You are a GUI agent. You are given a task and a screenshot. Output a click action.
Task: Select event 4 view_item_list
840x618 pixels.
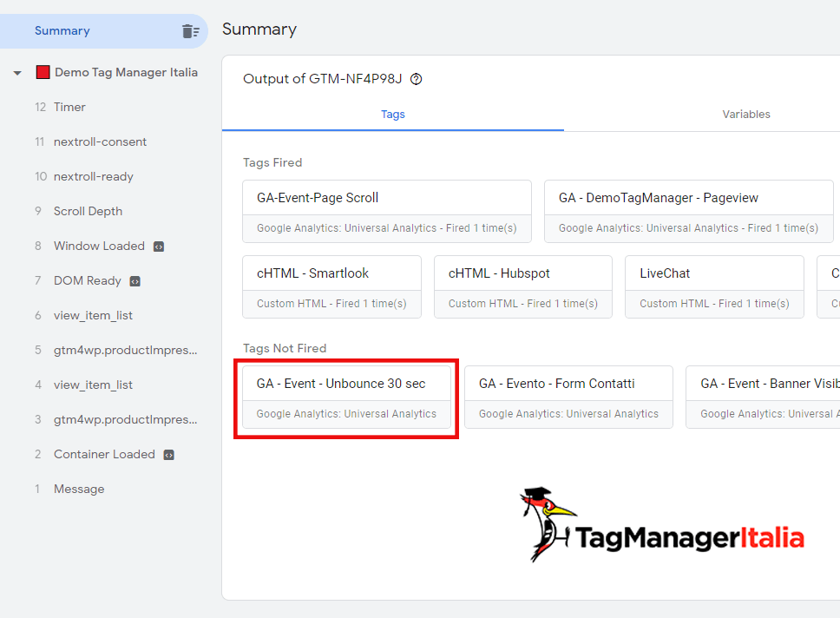coord(83,385)
